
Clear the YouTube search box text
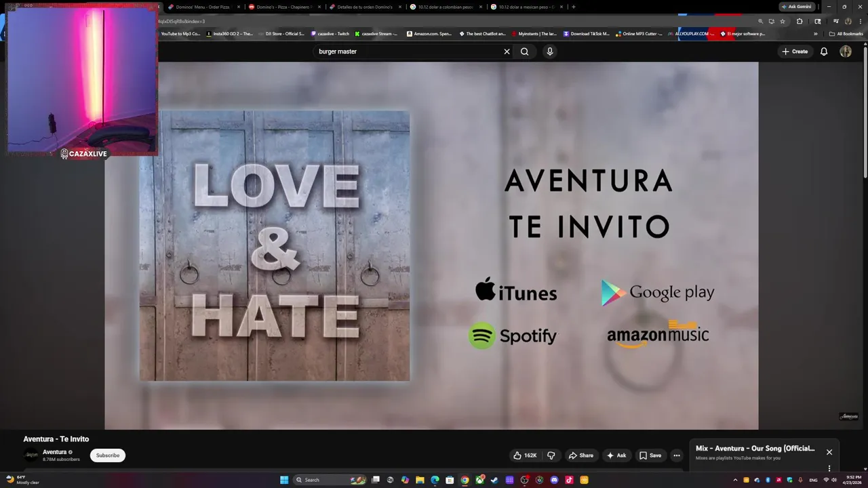[507, 52]
